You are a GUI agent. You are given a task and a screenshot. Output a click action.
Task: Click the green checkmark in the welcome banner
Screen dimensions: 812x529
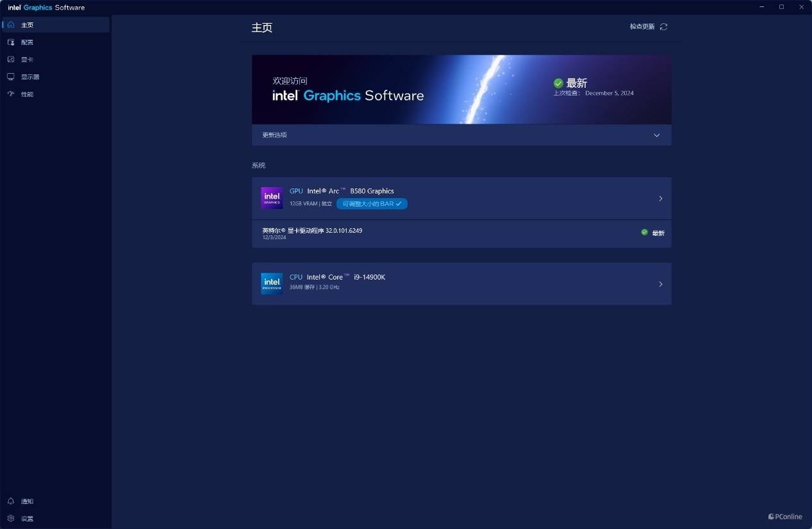558,83
